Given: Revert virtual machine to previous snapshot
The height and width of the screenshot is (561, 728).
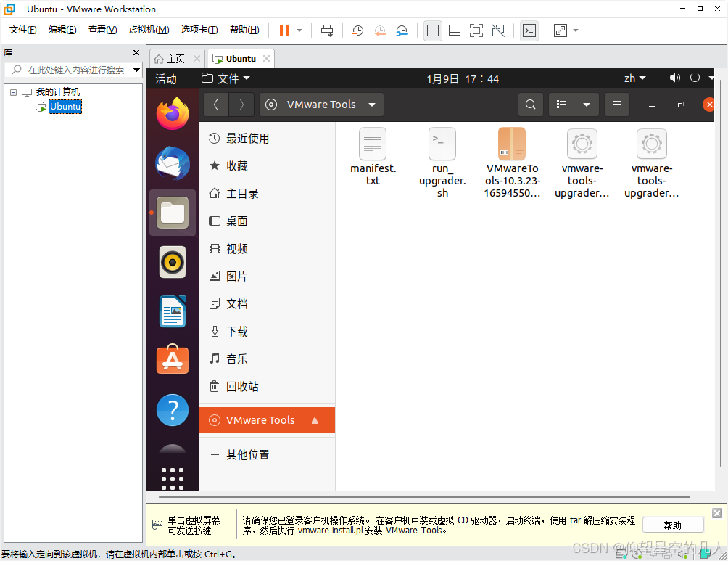Looking at the screenshot, I should click(380, 30).
